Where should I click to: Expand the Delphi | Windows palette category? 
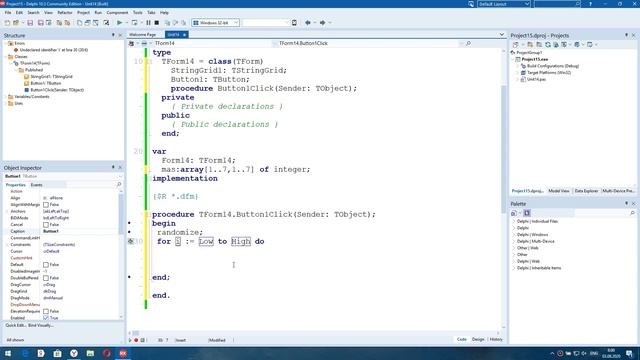(x=514, y=235)
